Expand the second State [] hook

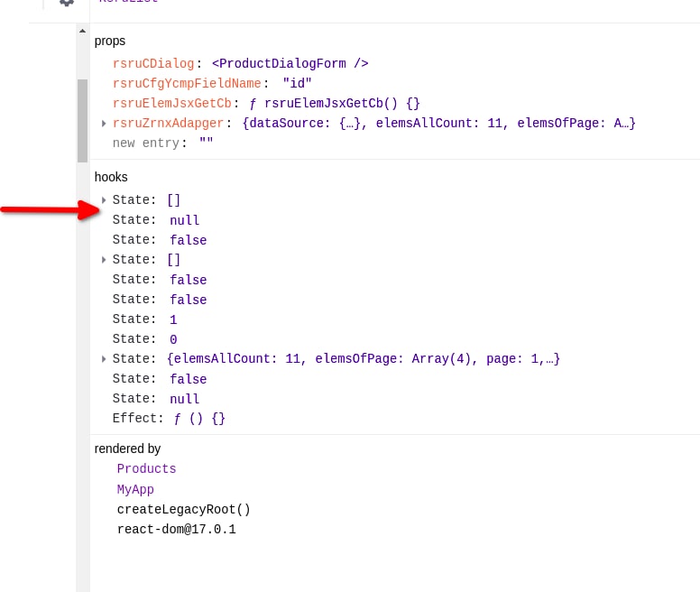[105, 260]
